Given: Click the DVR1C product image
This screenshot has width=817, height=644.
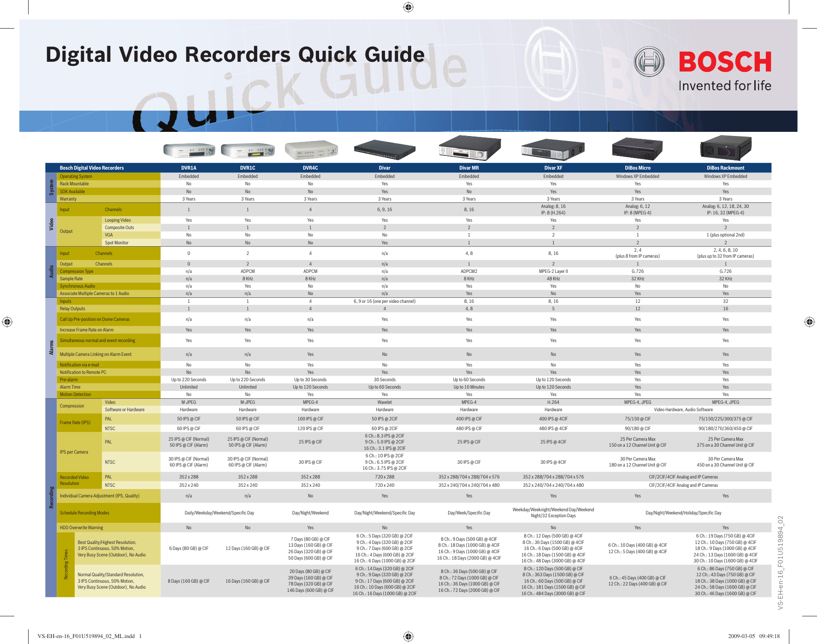Looking at the screenshot, I should [248, 150].
